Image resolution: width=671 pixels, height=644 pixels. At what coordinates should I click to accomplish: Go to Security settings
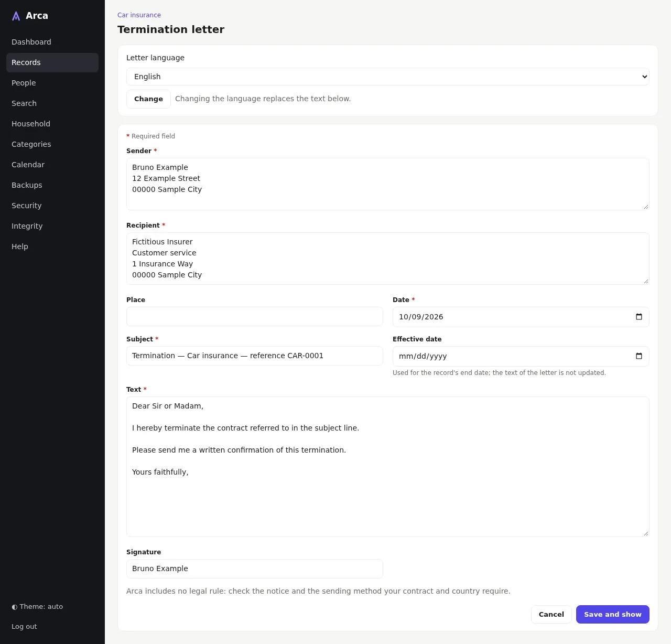[x=52, y=206]
